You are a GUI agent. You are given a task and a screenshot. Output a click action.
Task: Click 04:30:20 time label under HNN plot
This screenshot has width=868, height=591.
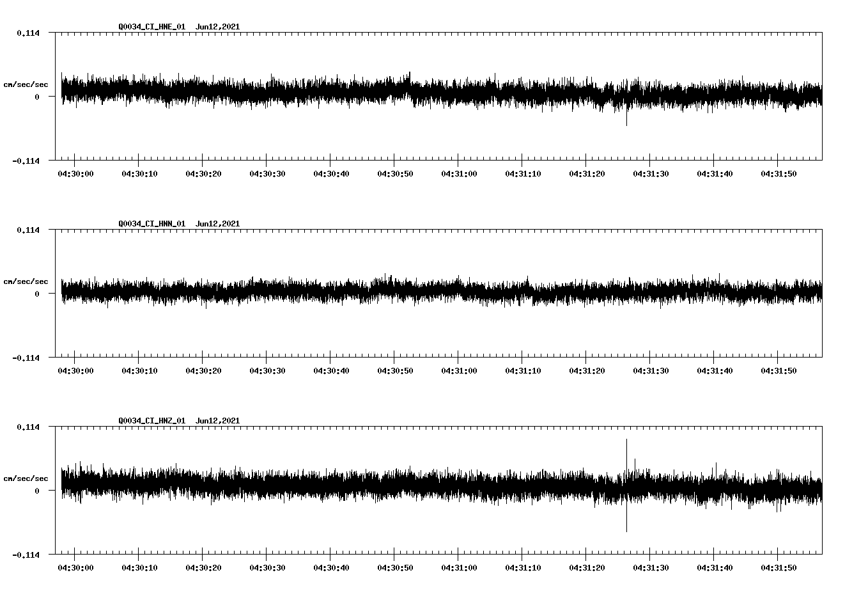(203, 371)
